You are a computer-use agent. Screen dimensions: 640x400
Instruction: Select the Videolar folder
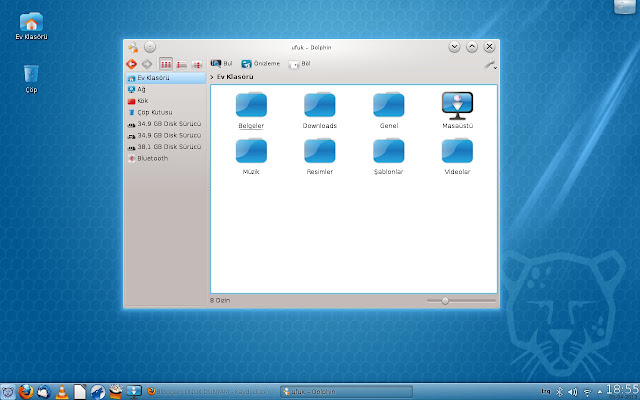pyautogui.click(x=458, y=156)
